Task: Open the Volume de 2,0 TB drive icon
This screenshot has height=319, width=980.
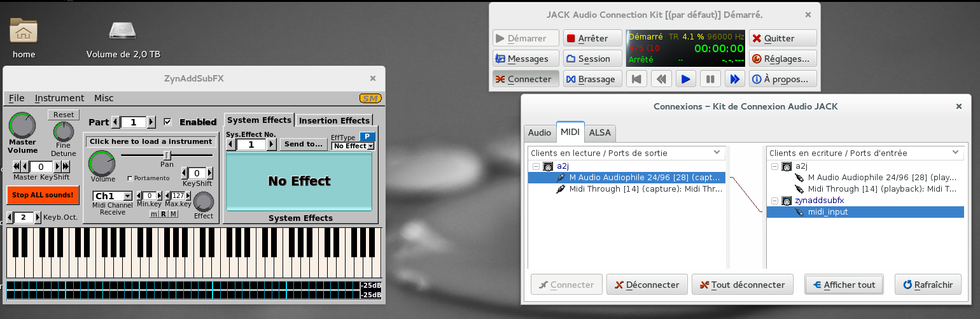Action: pos(123,30)
